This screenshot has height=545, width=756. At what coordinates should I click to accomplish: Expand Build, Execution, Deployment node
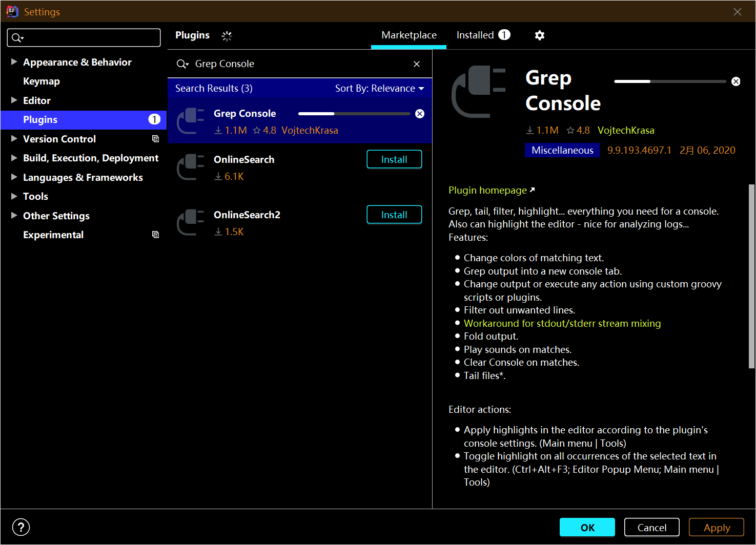(14, 158)
